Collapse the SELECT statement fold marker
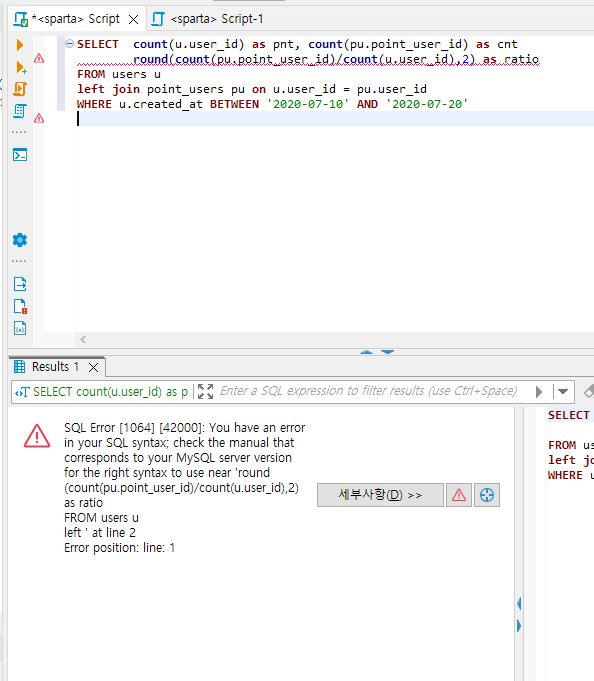Screen dimensions: 594x681 pos(69,43)
